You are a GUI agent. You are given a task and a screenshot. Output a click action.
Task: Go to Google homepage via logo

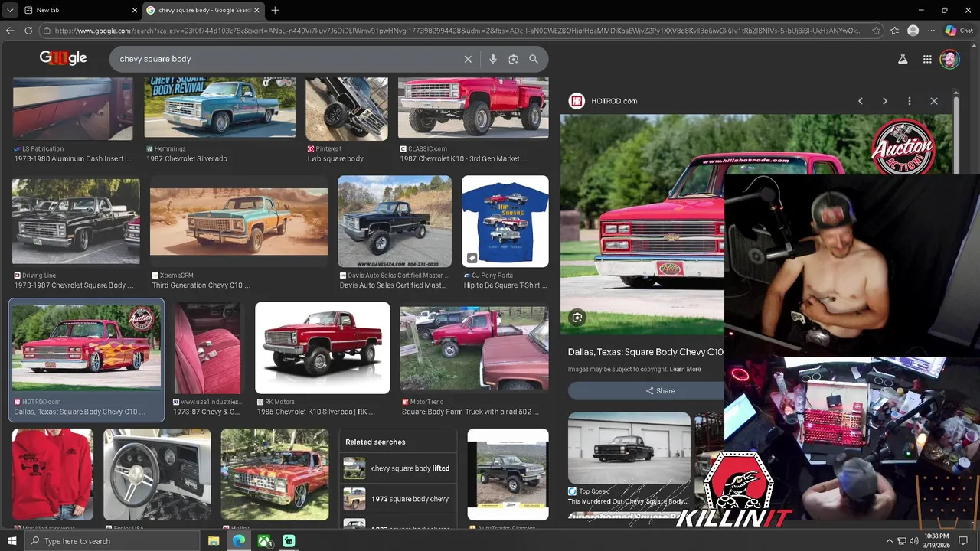[63, 58]
